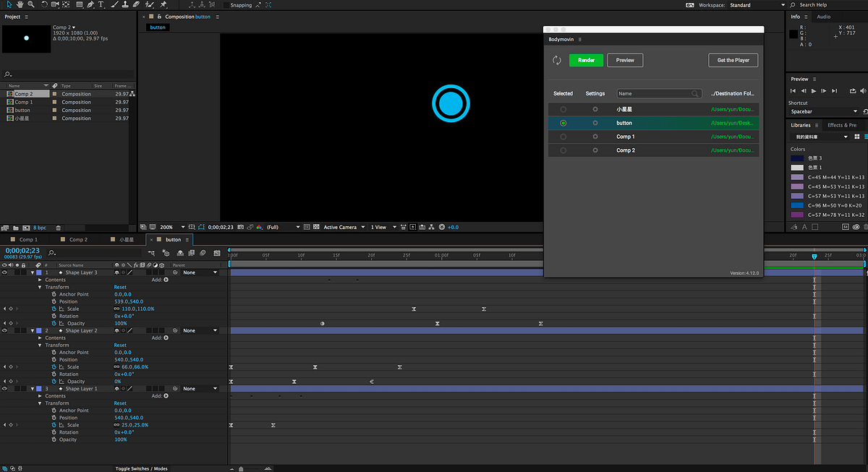Click the Render button in Bodymovin

click(x=586, y=60)
